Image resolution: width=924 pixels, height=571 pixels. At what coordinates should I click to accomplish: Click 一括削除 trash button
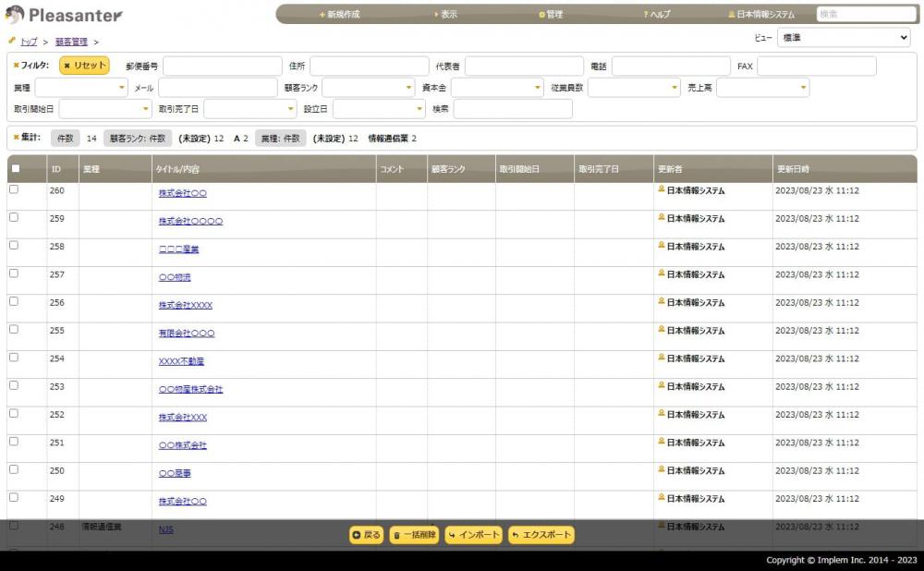point(414,535)
